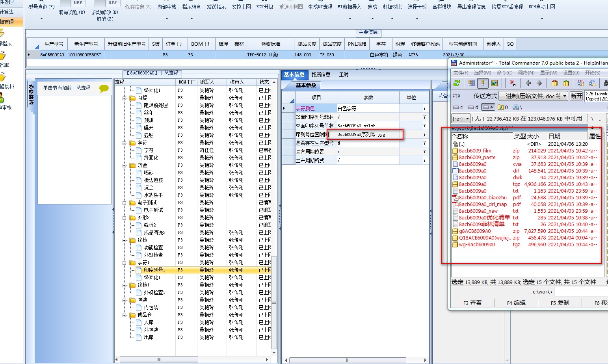Click the F5 复制 copy button
Image resolution: width=608 pixels, height=364 pixels.
click(560, 303)
